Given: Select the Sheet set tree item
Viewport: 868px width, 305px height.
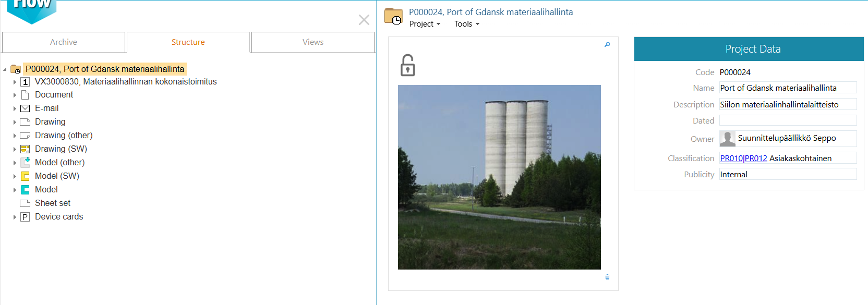Looking at the screenshot, I should [x=53, y=203].
